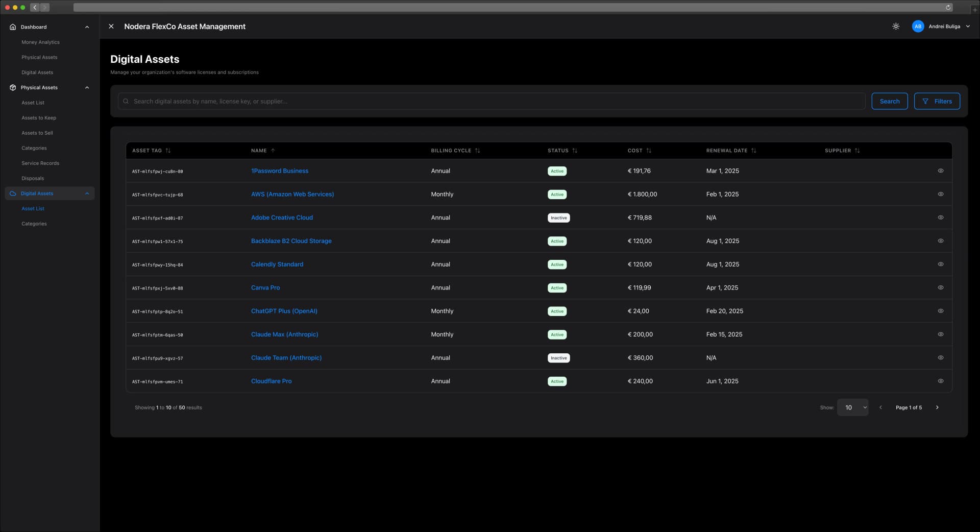980x532 pixels.
Task: Collapse the Dashboard sidebar section chevron
Action: 87,27
